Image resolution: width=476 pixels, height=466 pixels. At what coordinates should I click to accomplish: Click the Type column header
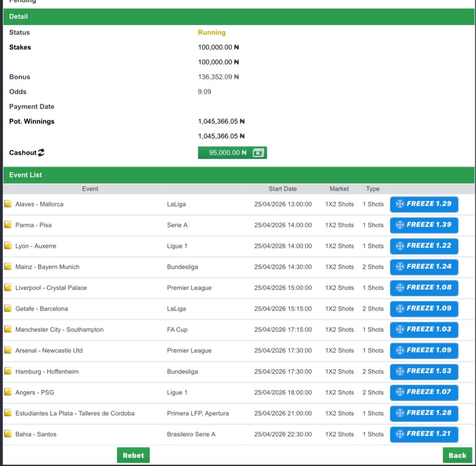[x=373, y=189]
